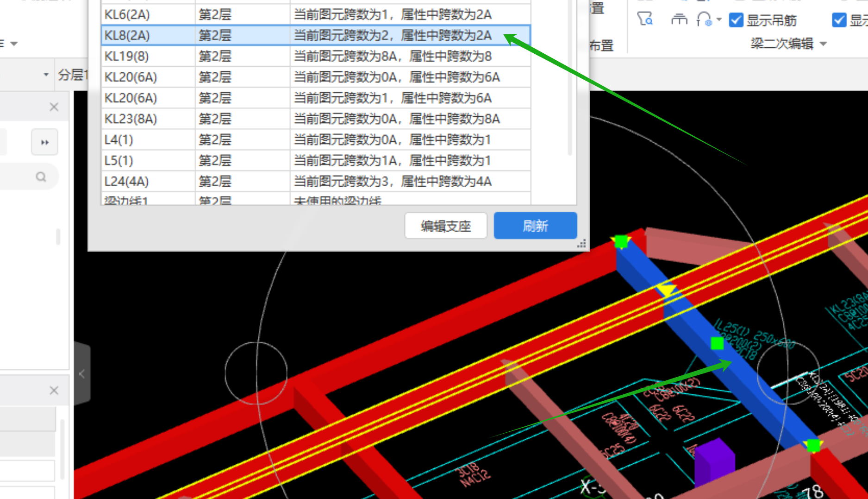Close the lower left side panel
Viewport: 868px width, 499px height.
(54, 391)
